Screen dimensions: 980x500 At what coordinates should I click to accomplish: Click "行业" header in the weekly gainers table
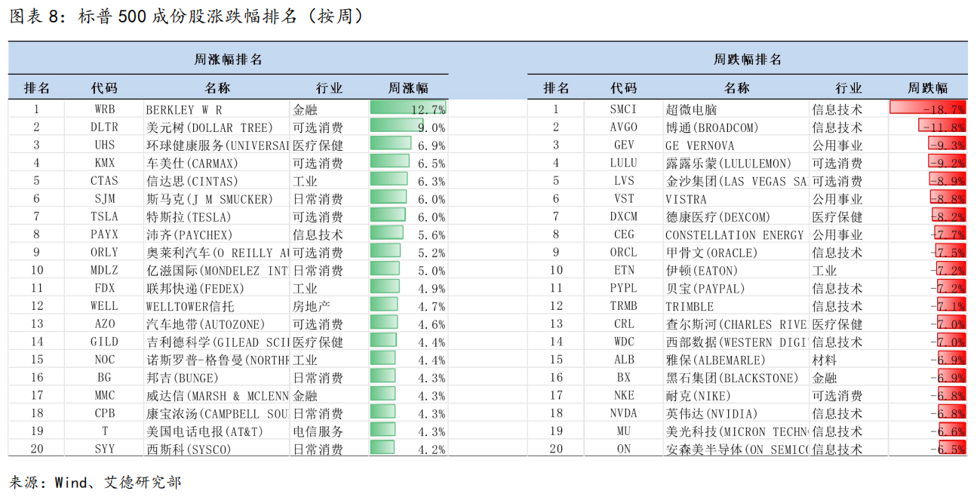coord(329,88)
